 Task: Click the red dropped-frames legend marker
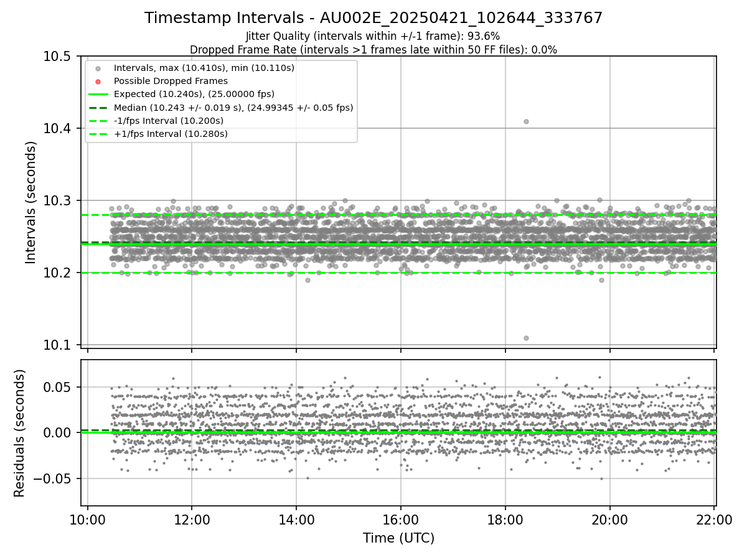tap(98, 81)
